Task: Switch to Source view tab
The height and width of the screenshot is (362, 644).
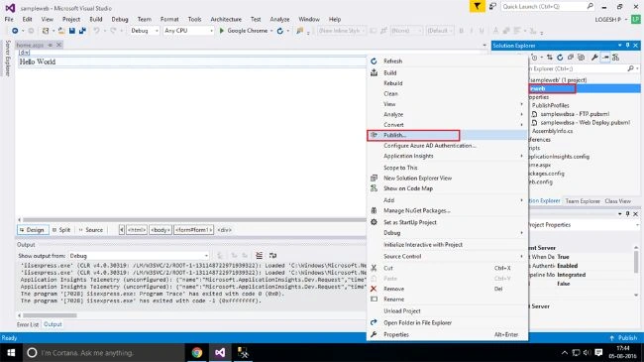Action: [x=91, y=230]
